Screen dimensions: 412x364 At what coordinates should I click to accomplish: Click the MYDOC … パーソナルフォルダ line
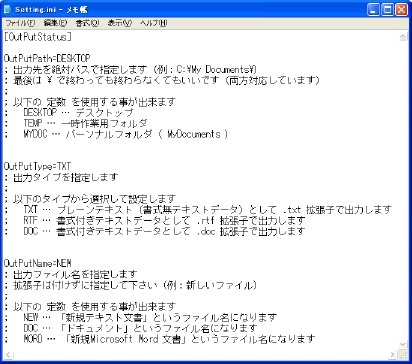pos(116,134)
